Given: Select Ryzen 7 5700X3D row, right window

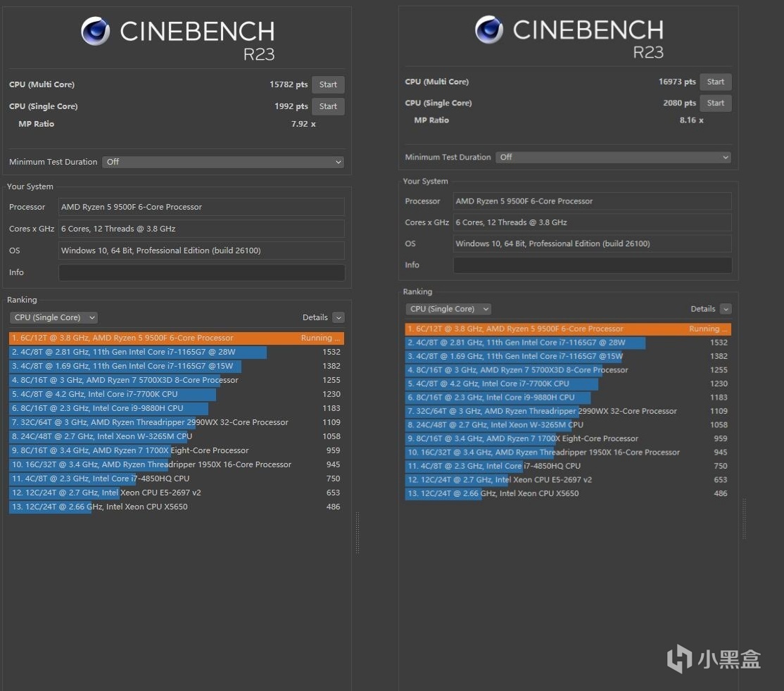Looking at the screenshot, I should click(x=568, y=370).
